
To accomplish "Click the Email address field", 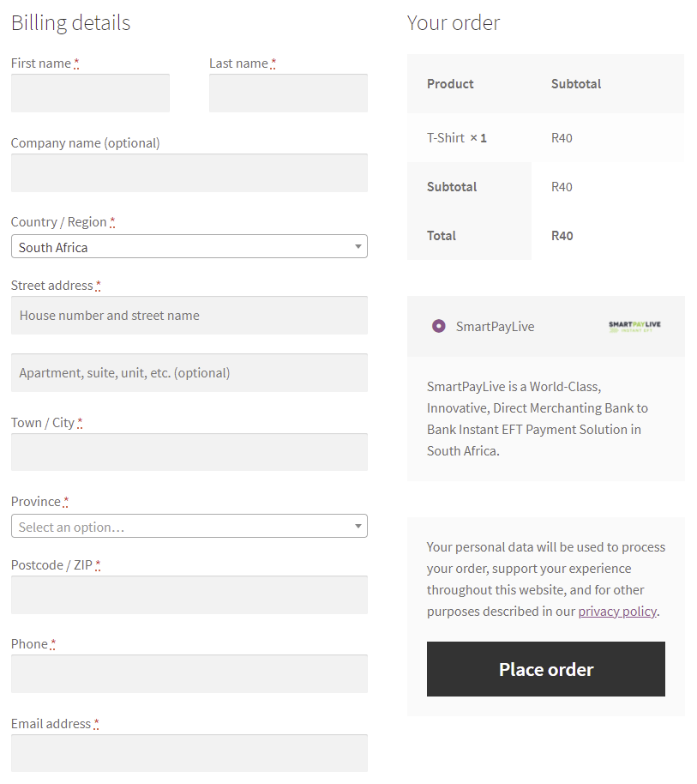I will 189,753.
